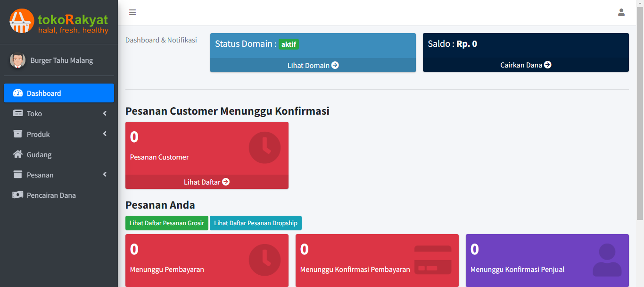Click the person icon on Menunggu Konfirmasi Penjual card
This screenshot has height=287, width=644.
tap(607, 260)
